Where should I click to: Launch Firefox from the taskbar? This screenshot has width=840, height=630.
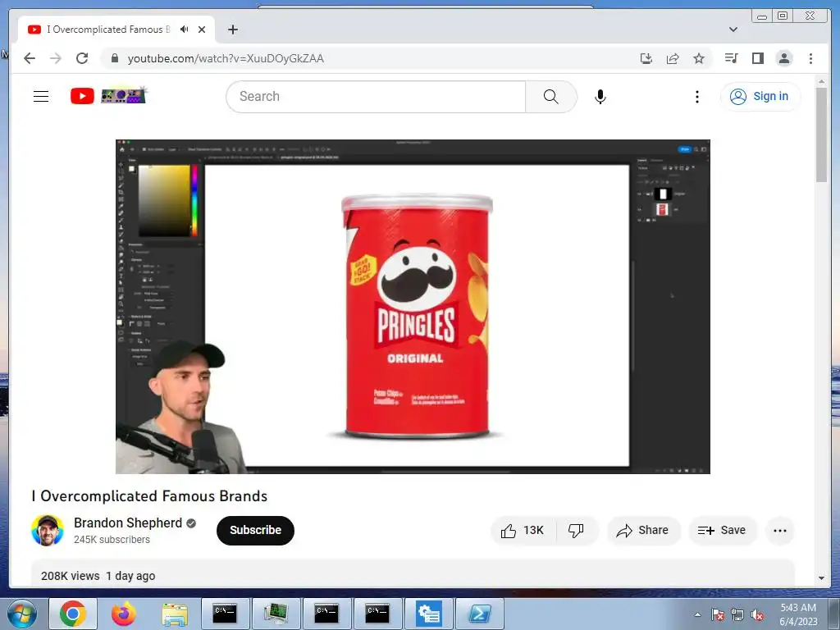tap(124, 614)
